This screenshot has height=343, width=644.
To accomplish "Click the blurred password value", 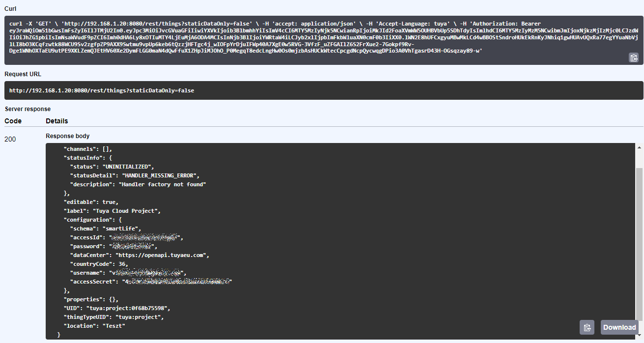I will pos(132,247).
